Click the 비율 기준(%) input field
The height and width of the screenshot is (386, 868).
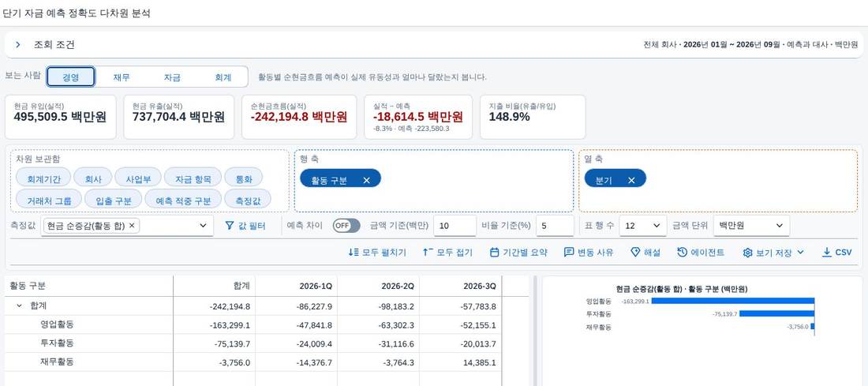pyautogui.click(x=555, y=226)
